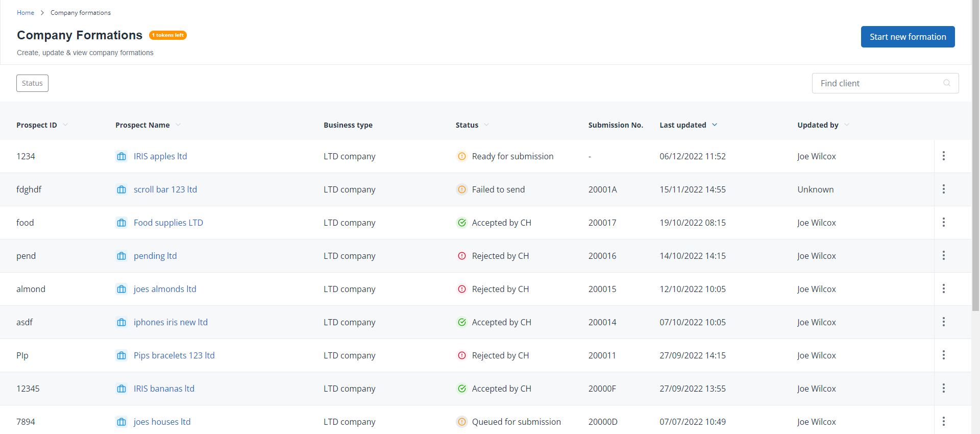Click the briefcase icon next to pending ltd
This screenshot has width=980, height=434.
(121, 256)
